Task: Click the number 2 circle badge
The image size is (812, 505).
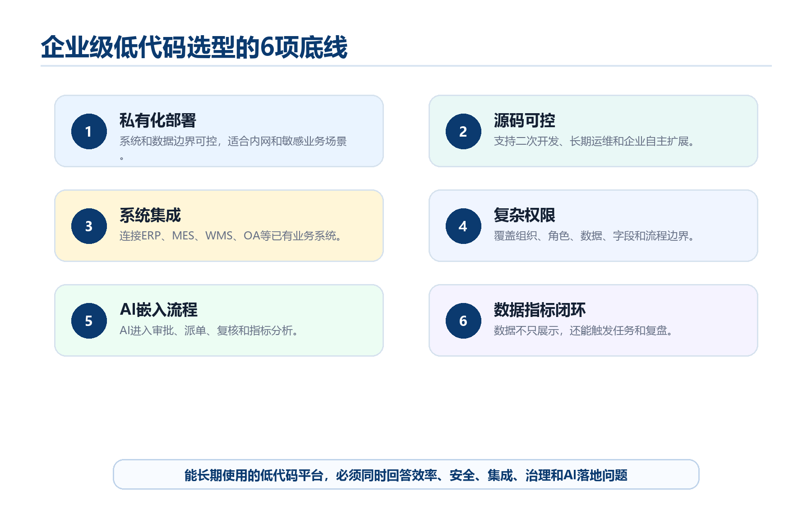Action: [x=463, y=131]
